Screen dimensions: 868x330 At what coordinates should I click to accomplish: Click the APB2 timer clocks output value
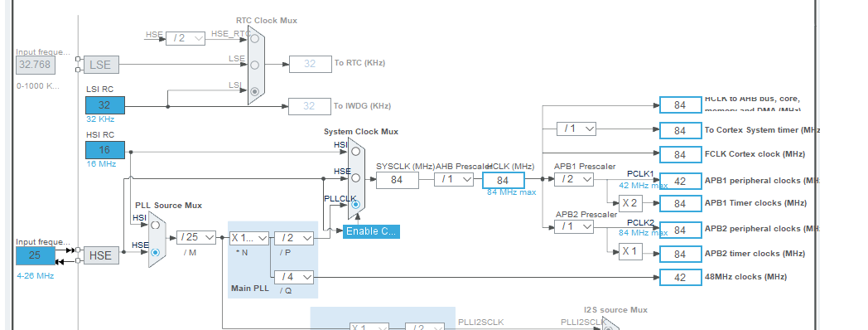pos(680,254)
